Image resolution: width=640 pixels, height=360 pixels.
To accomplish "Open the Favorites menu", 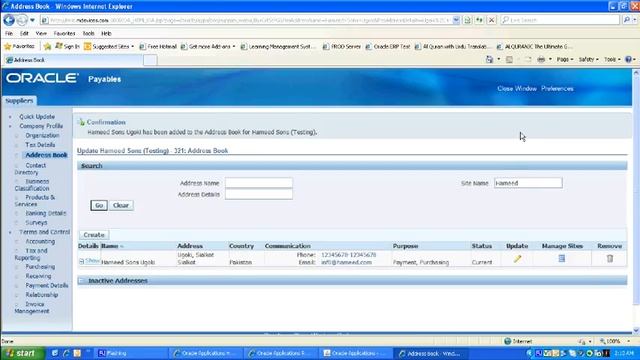I will 64,33.
